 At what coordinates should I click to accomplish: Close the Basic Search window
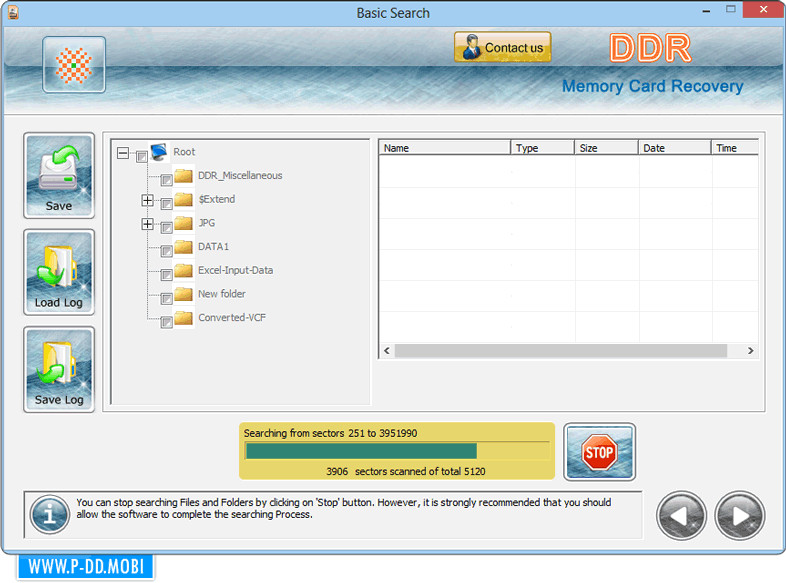coord(763,10)
